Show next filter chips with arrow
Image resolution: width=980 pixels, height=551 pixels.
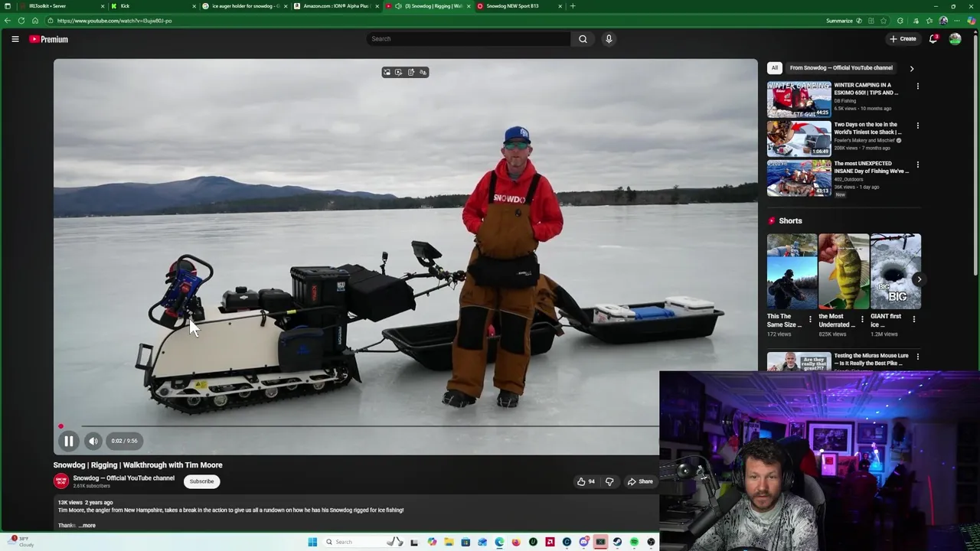pos(911,68)
